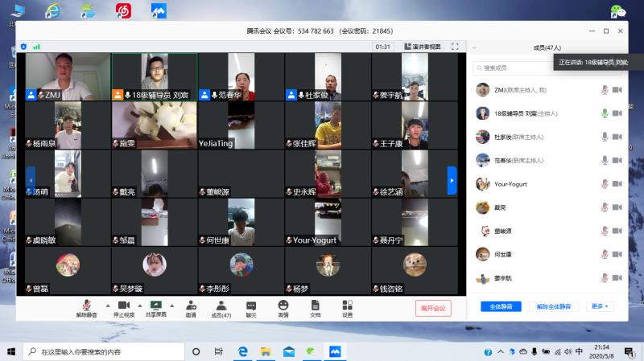Click the Invite (邀请) icon in toolbar
Image resolution: width=644 pixels, height=361 pixels.
[191, 306]
